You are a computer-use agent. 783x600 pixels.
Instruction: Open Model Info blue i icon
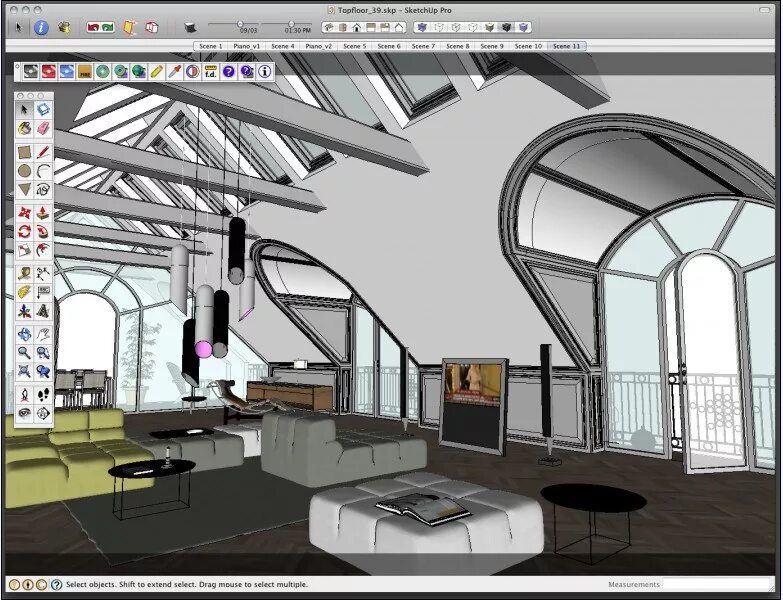[41, 27]
